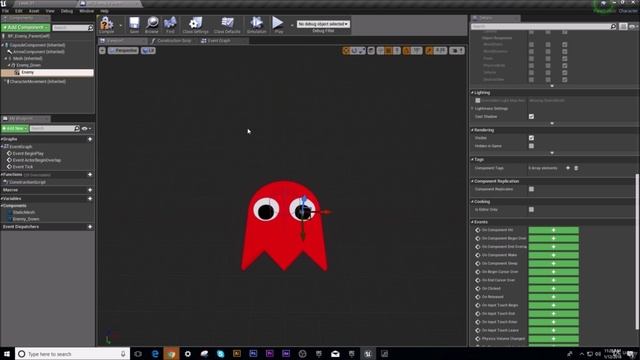Image resolution: width=640 pixels, height=360 pixels.
Task: Clear Component Tags array with trash icon
Action: tap(576, 168)
